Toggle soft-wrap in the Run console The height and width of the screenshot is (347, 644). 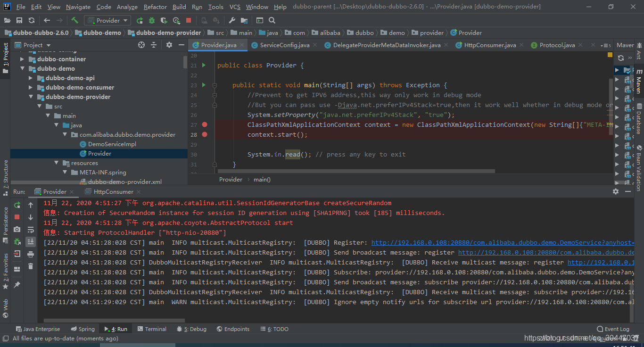[x=31, y=230]
